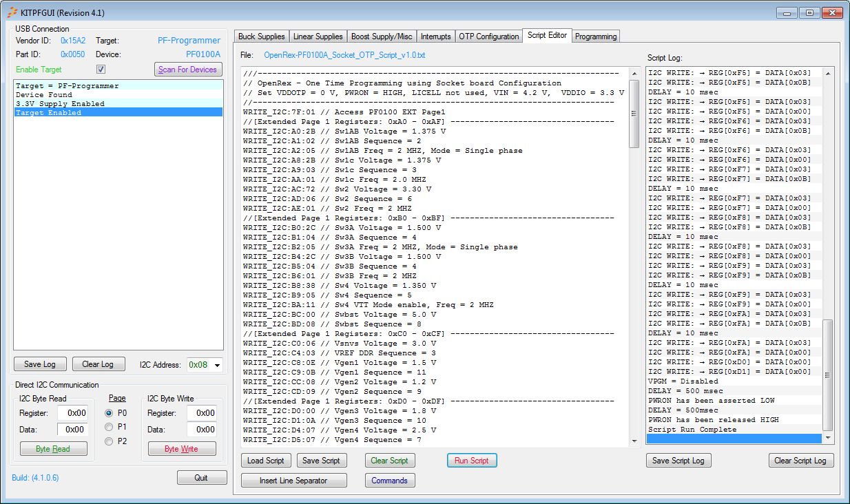Minimize the KITPFGUI window

[787, 12]
